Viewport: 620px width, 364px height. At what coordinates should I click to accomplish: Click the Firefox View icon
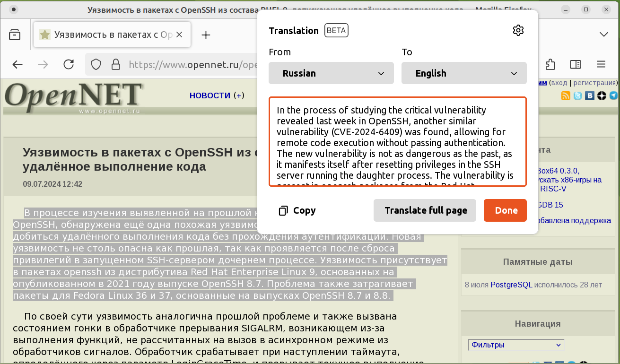(15, 35)
